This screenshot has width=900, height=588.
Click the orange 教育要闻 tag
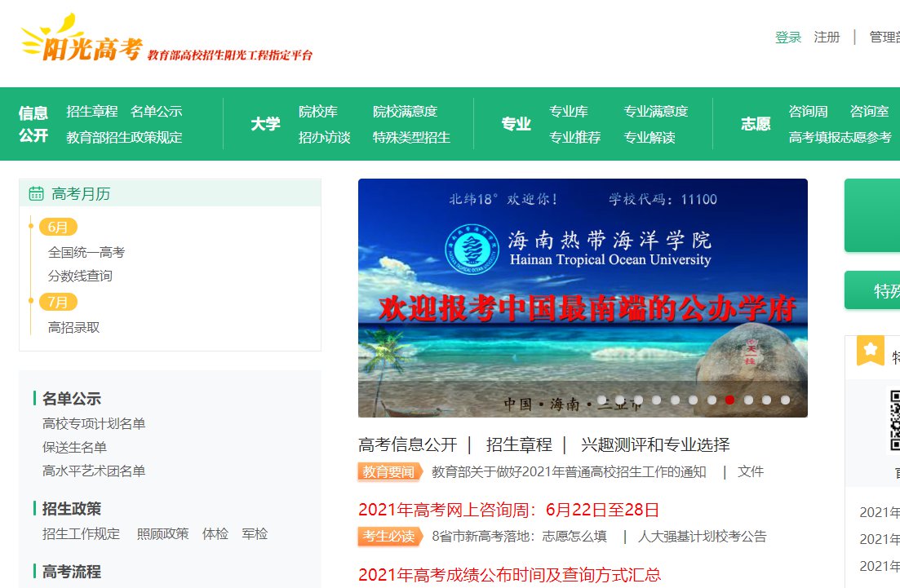point(390,471)
